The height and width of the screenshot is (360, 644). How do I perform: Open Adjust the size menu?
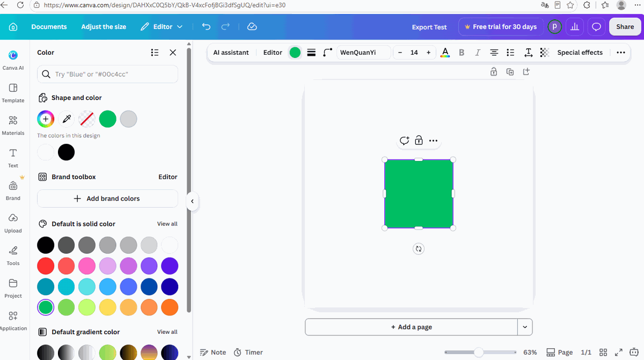click(x=104, y=27)
